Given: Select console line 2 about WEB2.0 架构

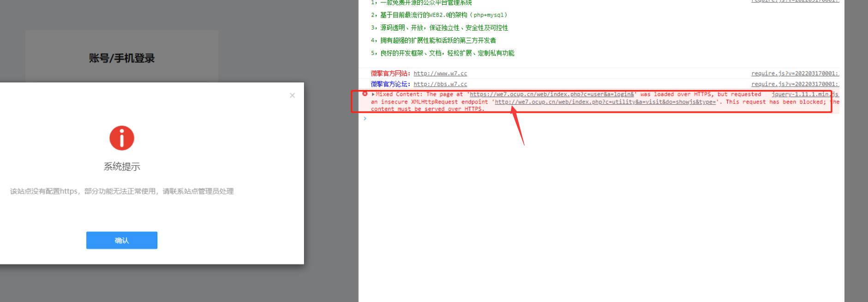Looking at the screenshot, I should 439,15.
